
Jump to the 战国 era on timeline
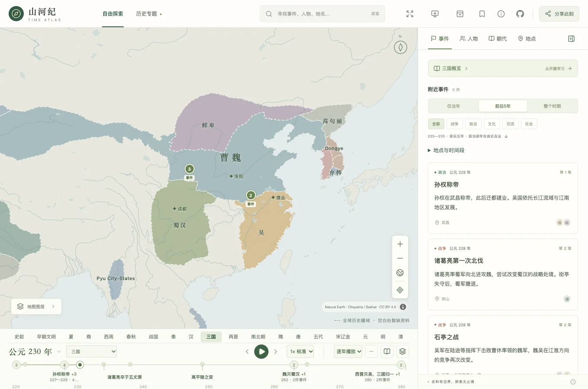153,337
